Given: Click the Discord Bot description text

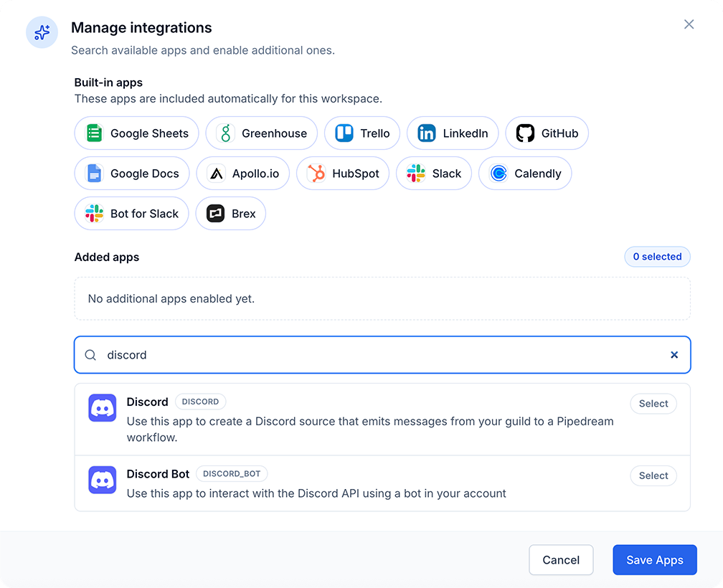Looking at the screenshot, I should click(x=316, y=493).
